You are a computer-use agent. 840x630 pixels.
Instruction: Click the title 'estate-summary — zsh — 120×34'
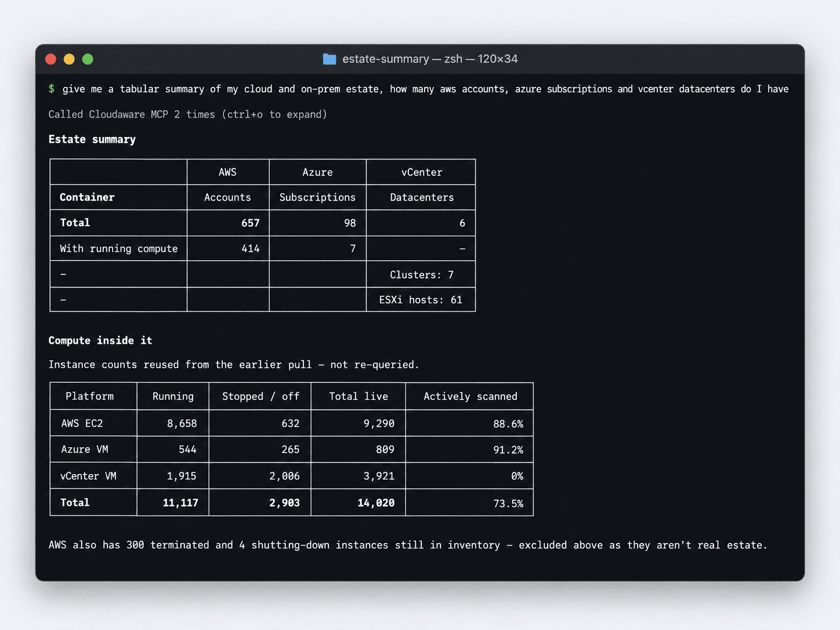click(x=430, y=59)
